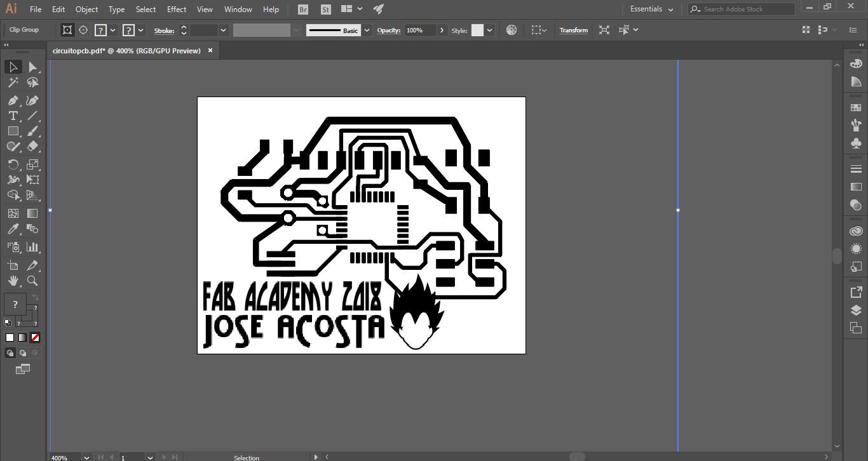Open the Basic brush definition dropdown
The image size is (868, 461).
(x=367, y=30)
